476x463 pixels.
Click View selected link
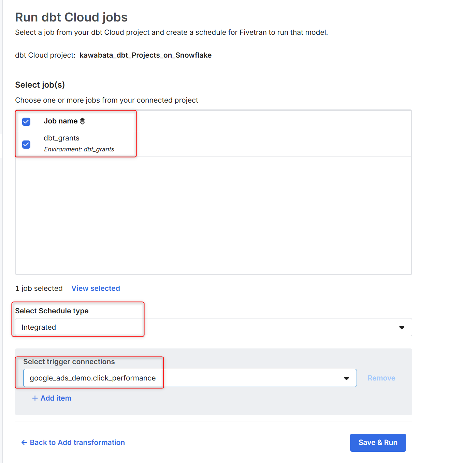[96, 288]
